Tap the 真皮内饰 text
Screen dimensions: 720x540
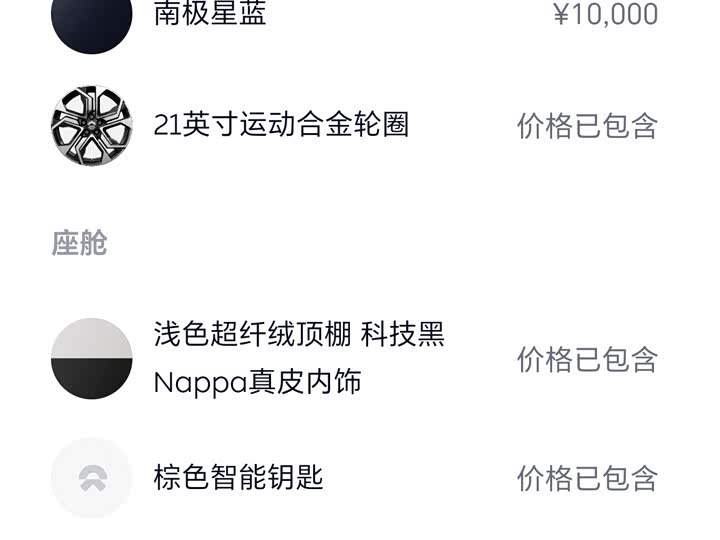pos(305,382)
